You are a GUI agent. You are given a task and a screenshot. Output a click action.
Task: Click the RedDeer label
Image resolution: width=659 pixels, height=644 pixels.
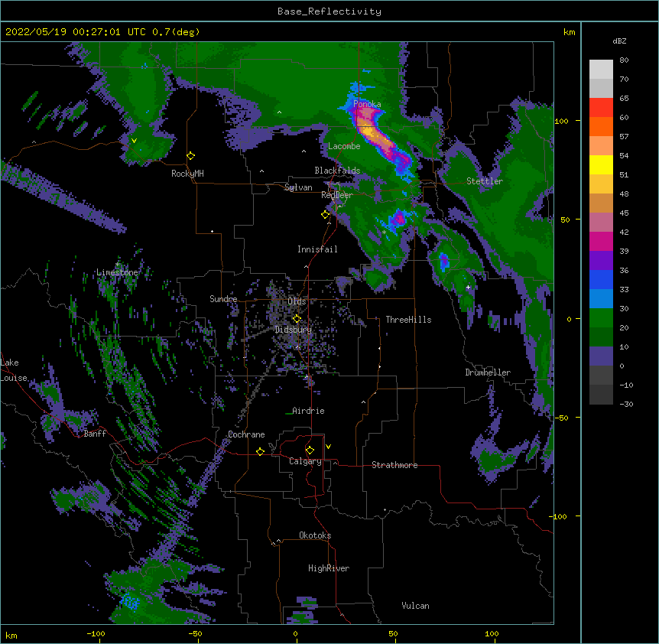(337, 195)
